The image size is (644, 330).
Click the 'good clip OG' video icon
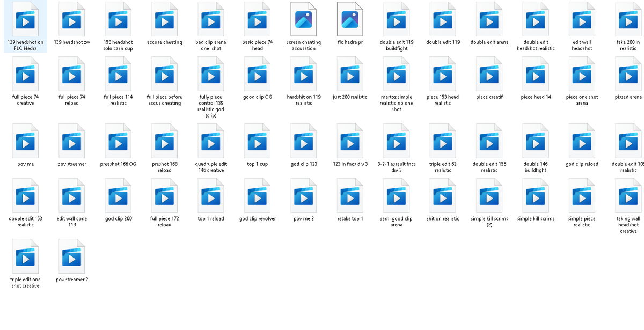tap(258, 75)
